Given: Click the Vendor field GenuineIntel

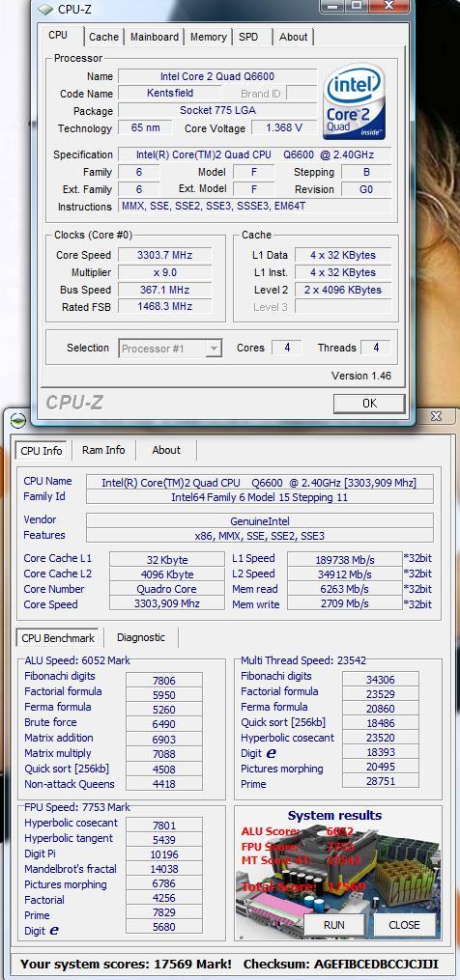Looking at the screenshot, I should coord(259,520).
